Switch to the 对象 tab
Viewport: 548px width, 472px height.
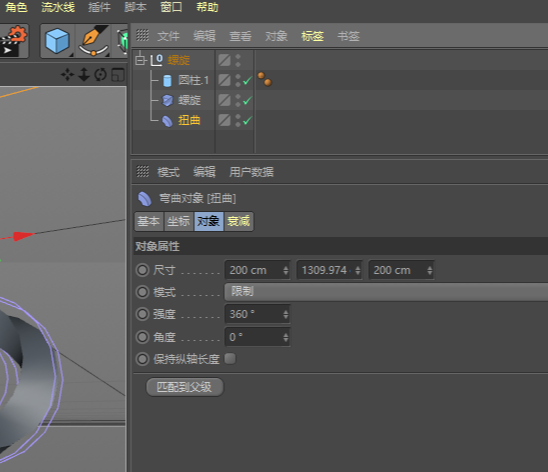coord(209,221)
